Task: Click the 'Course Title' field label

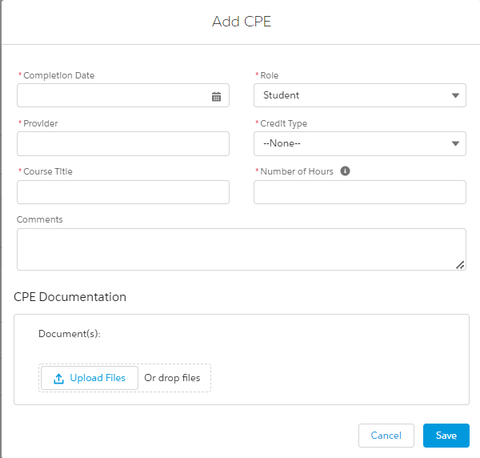Action: [48, 171]
